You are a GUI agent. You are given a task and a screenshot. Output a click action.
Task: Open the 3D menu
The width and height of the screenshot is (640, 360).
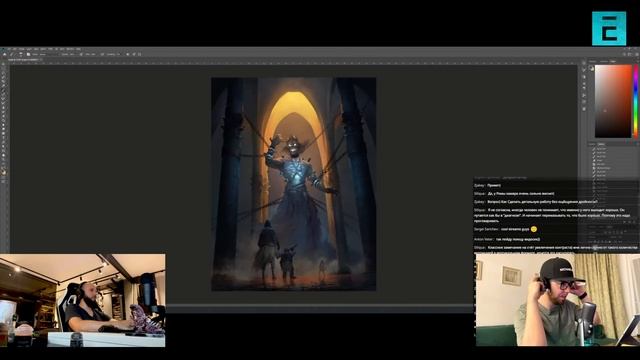(56, 49)
